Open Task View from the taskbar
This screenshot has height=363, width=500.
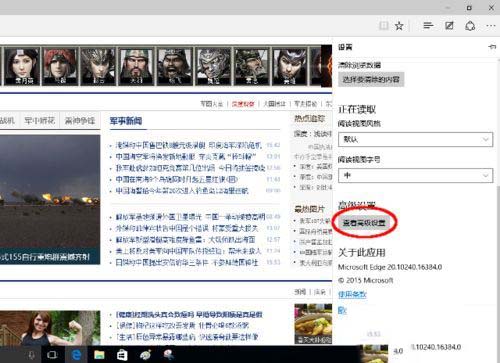point(52,355)
